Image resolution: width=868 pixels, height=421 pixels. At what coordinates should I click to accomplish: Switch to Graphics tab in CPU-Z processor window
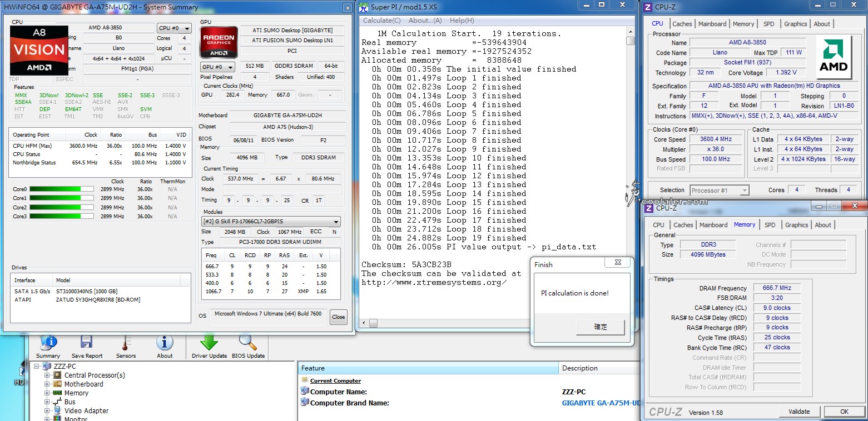796,24
